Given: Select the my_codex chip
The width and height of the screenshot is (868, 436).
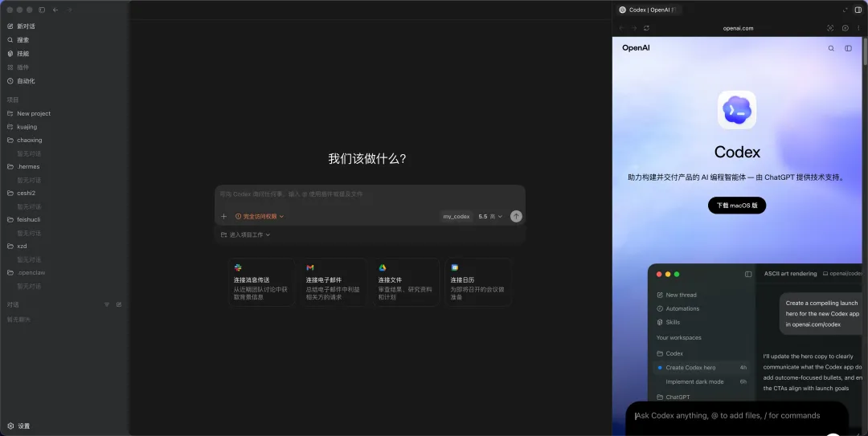Looking at the screenshot, I should click(457, 216).
